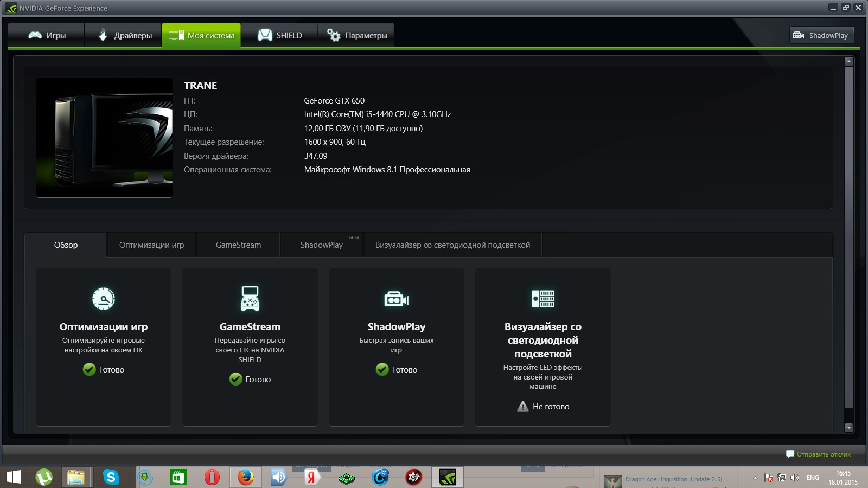868x488 pixels.
Task: Click the volume icon in system tray
Action: tap(795, 478)
